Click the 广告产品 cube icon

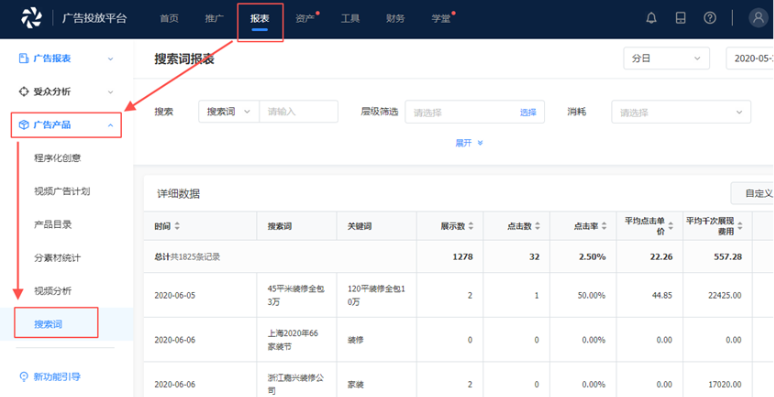23,125
